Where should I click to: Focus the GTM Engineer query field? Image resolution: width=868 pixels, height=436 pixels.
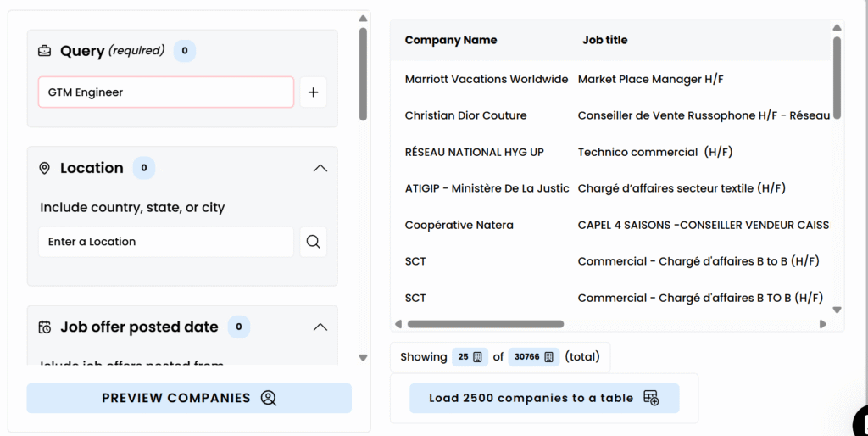click(165, 92)
